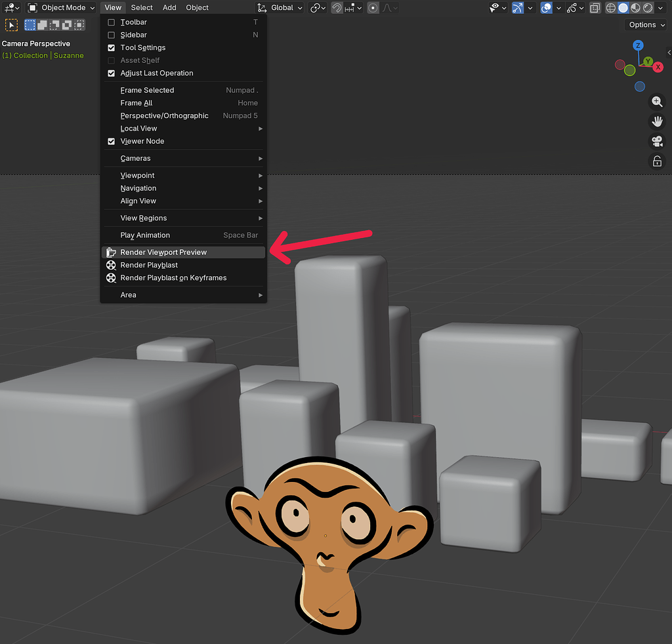Open the Object menu
The height and width of the screenshot is (644, 672).
point(197,8)
